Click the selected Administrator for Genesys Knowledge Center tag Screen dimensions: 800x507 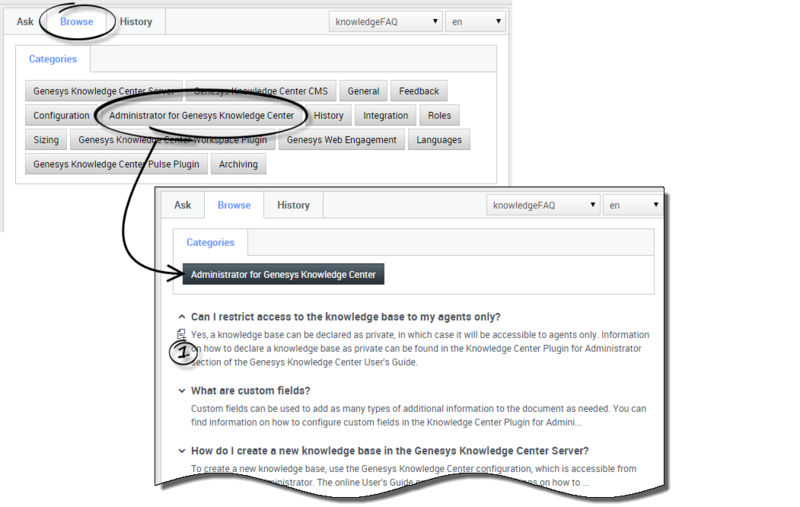[283, 274]
